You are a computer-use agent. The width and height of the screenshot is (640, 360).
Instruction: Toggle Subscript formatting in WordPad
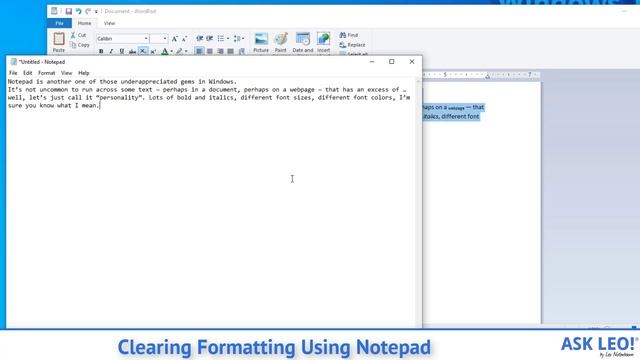coord(143,51)
